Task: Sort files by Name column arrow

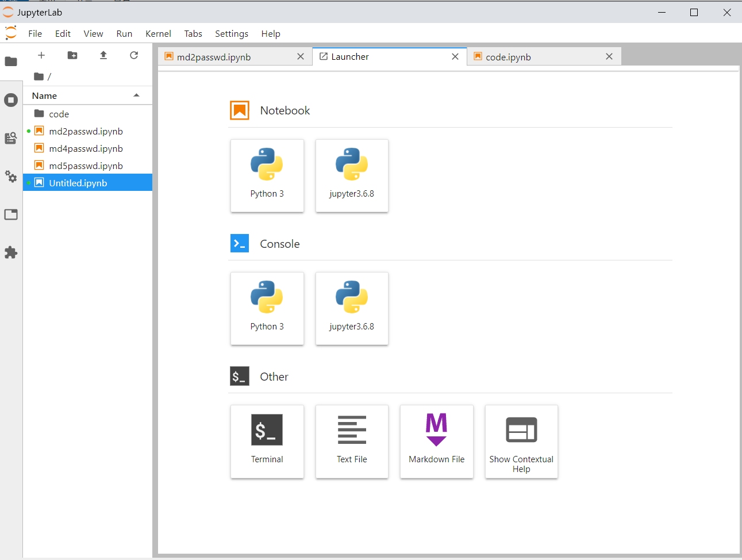Action: [x=136, y=95]
